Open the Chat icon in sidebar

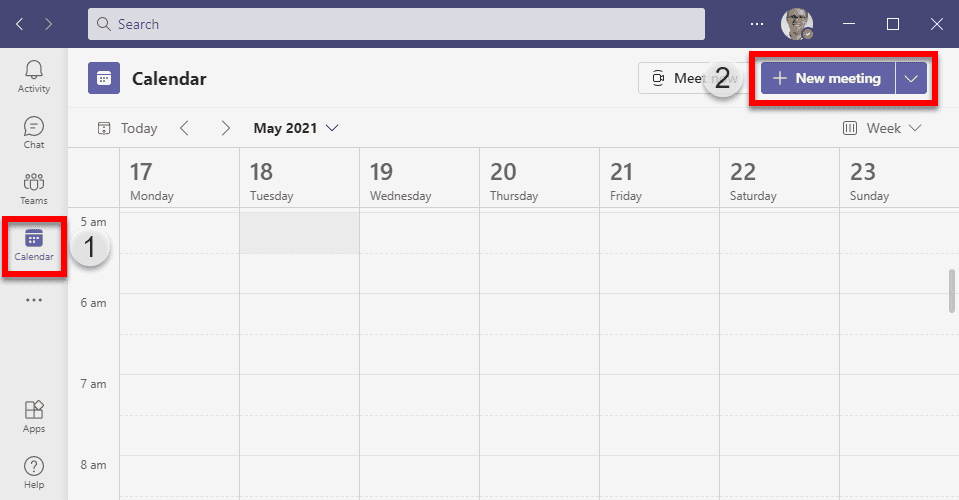coord(34,132)
